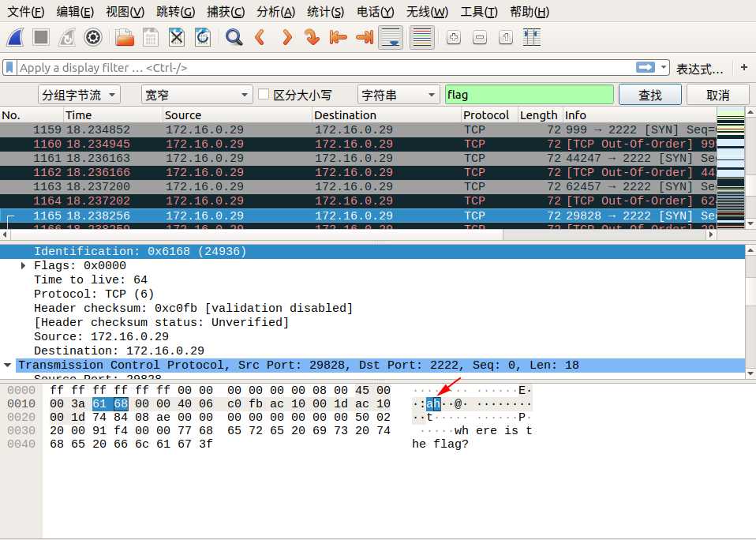Click the 取消 cancel button

(x=718, y=95)
